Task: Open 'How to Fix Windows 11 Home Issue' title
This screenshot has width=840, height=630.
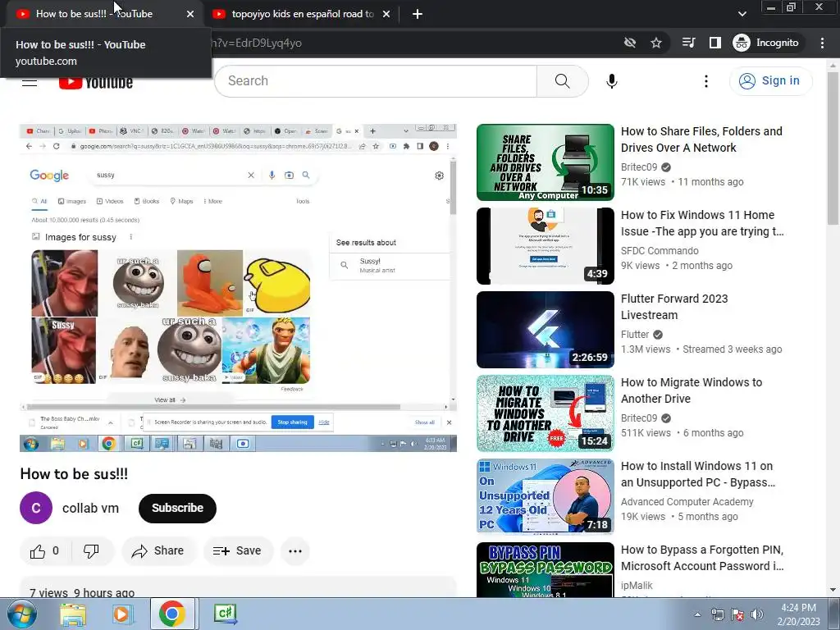Action: (x=702, y=223)
